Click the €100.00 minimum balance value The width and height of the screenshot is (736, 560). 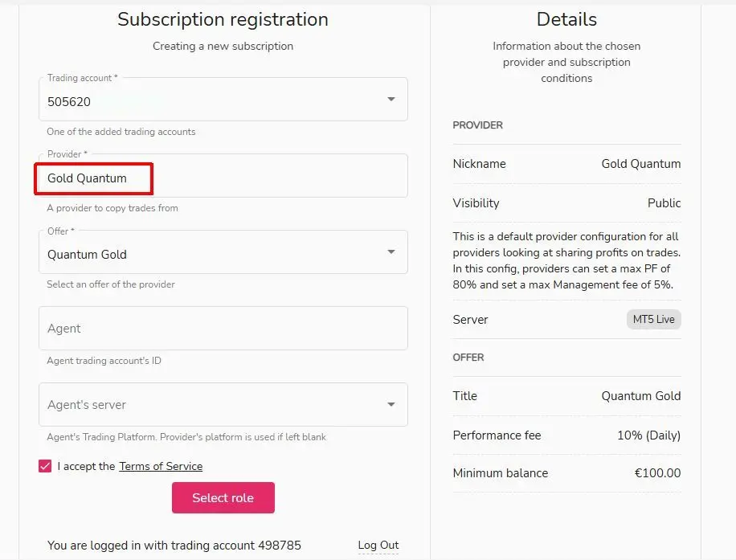click(658, 473)
